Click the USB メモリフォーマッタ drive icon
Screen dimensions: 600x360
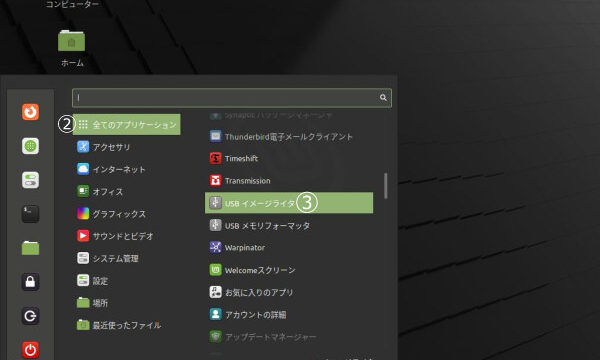point(215,225)
